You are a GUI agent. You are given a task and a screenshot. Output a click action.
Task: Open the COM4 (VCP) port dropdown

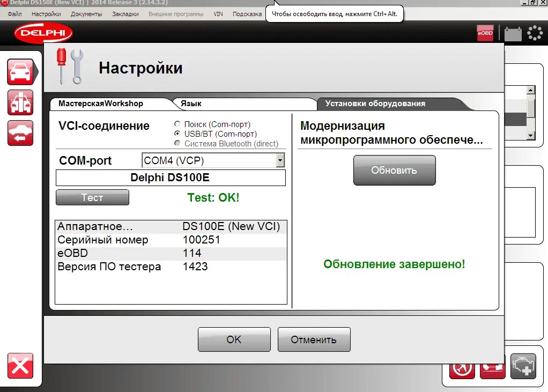coord(280,160)
